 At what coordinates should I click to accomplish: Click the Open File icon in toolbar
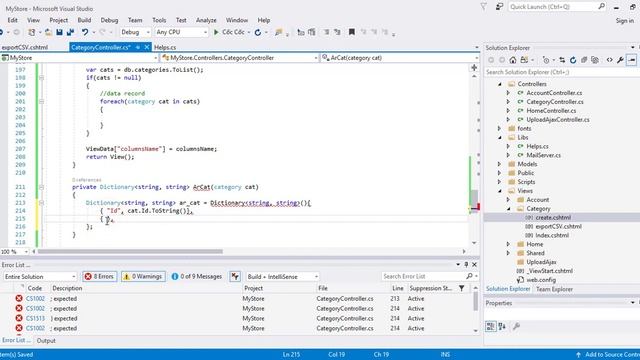48,32
